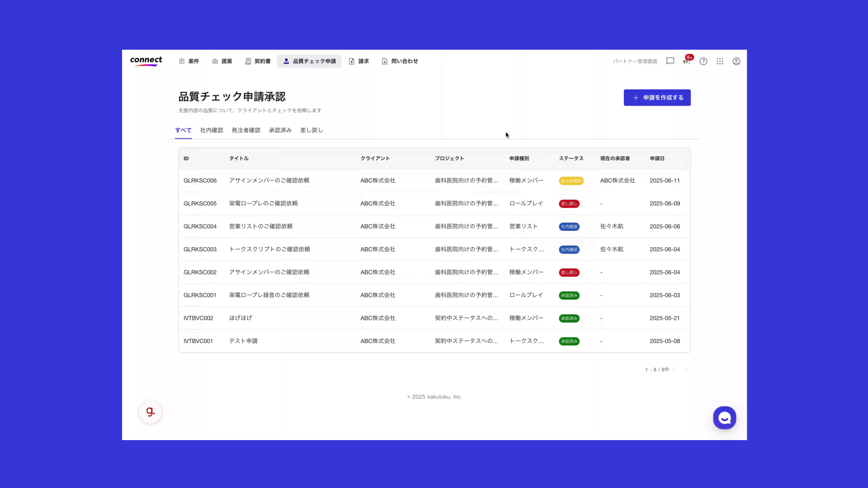
Task: Click the connect logo
Action: 146,61
